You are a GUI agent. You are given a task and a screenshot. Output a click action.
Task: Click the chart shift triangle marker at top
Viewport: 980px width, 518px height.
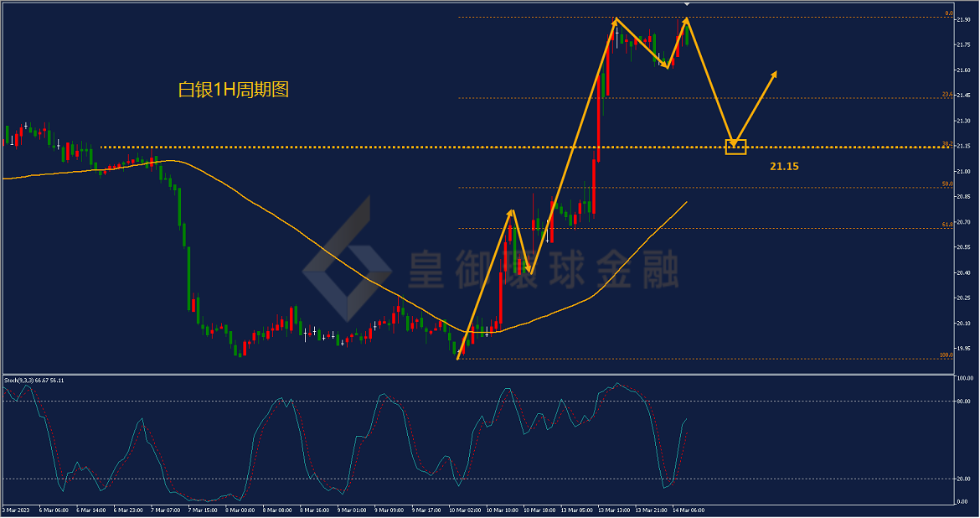(687, 3)
